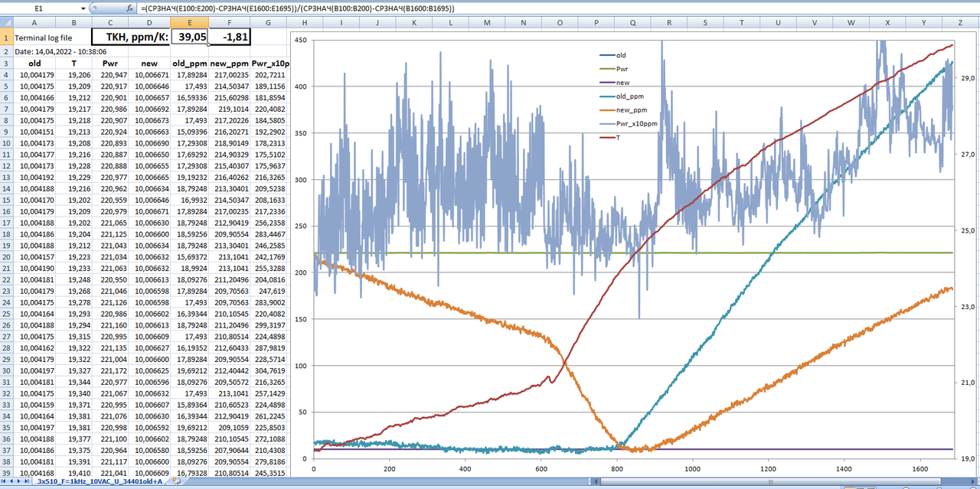Click the 'old' legend entry in chart
The image size is (980, 489).
click(612, 55)
